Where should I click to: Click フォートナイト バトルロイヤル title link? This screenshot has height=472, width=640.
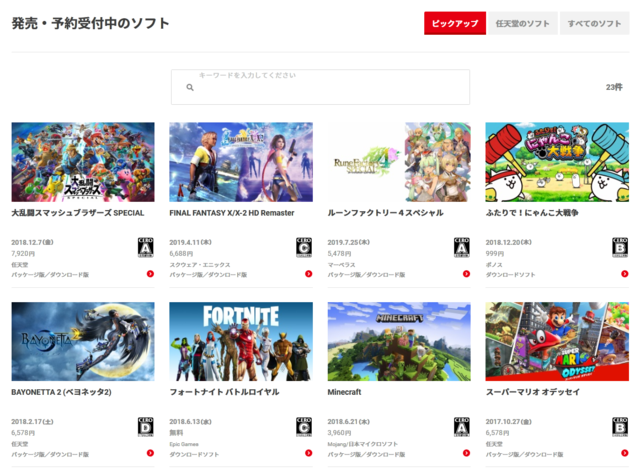click(x=224, y=392)
